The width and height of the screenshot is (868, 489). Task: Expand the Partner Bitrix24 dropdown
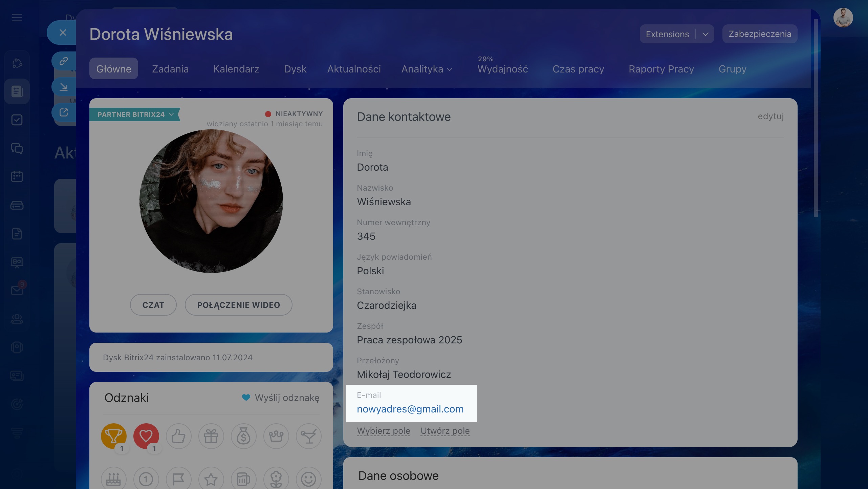(171, 114)
